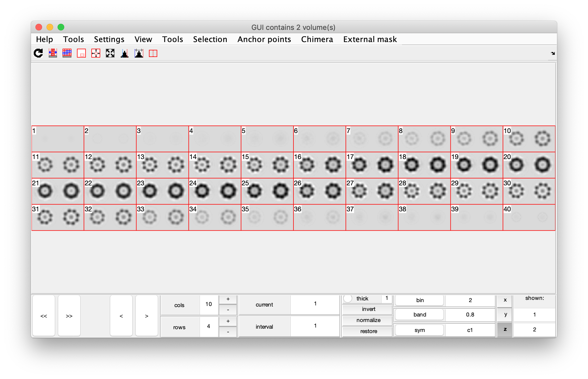Click the histogram range icon with gray arrow
The width and height of the screenshot is (588, 379).
[139, 53]
